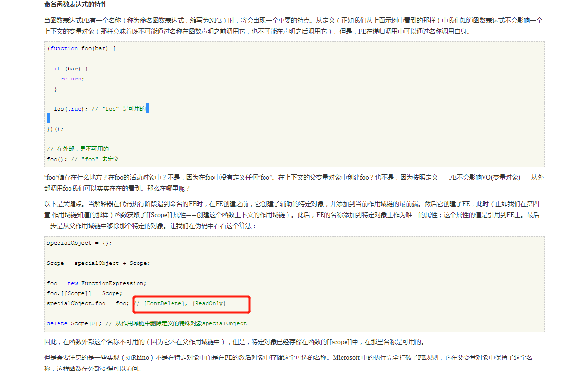Click the line foo.[[Scope]] = Scope;
Image resolution: width=588 pixels, height=379 pixels.
[84, 293]
